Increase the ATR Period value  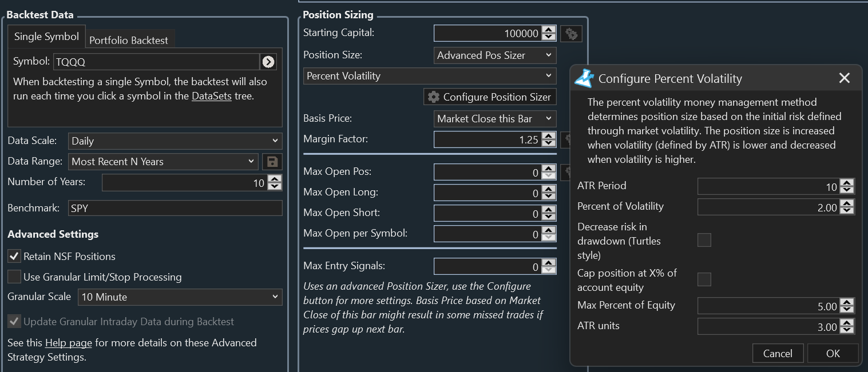pos(847,183)
